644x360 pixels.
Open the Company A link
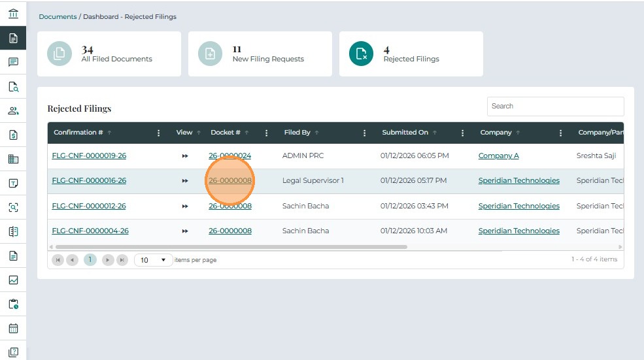click(x=498, y=155)
